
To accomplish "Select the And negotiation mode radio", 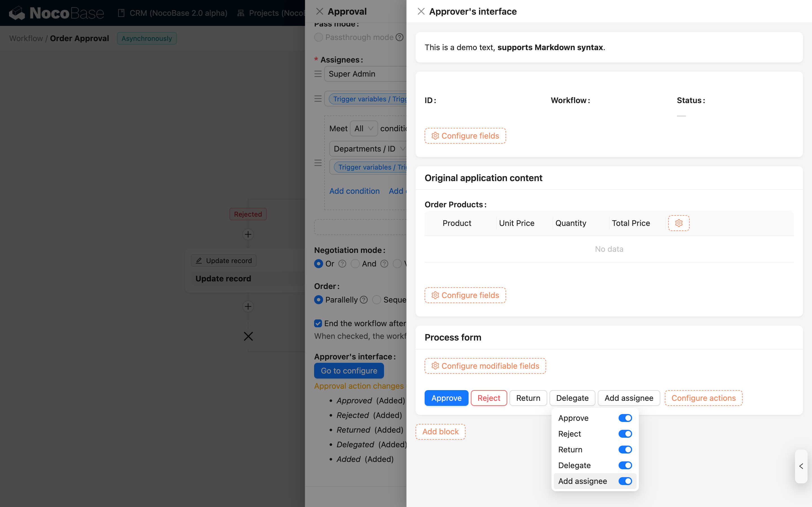I will click(355, 264).
